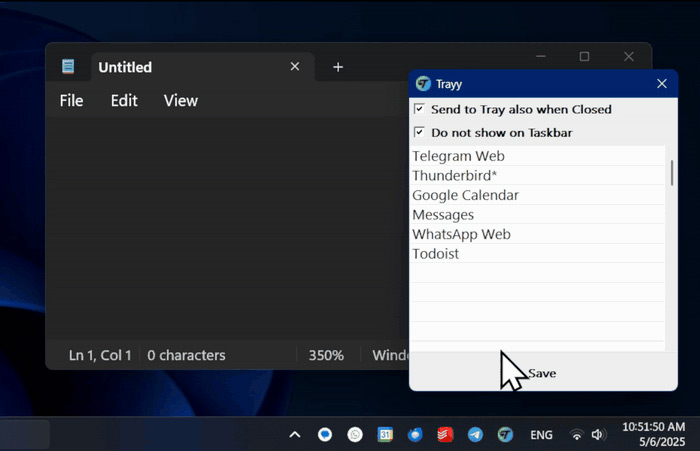Click 0 characters status text
The image size is (700, 451).
tap(186, 355)
